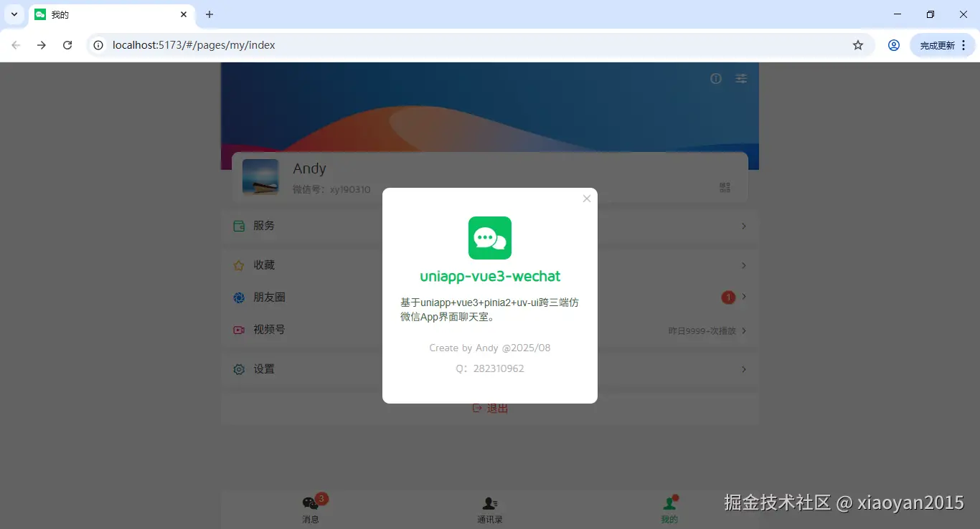Click the 服务 wallet icon
Image resolution: width=980 pixels, height=529 pixels.
(239, 226)
